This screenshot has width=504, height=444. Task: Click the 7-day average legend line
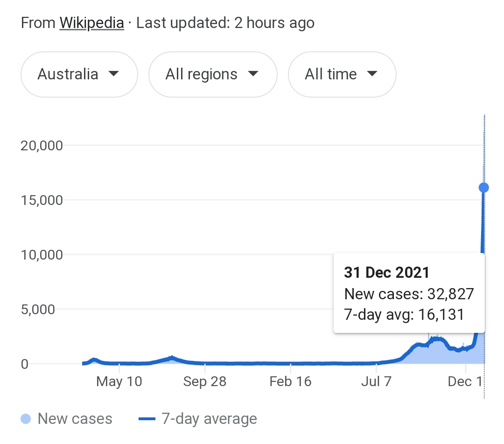click(147, 419)
